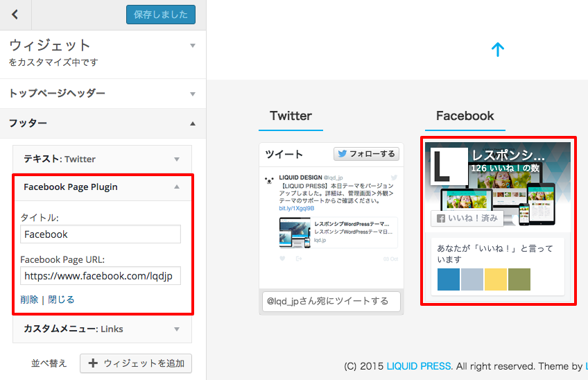Focus the タイトル input containing Facebook

pyautogui.click(x=101, y=234)
